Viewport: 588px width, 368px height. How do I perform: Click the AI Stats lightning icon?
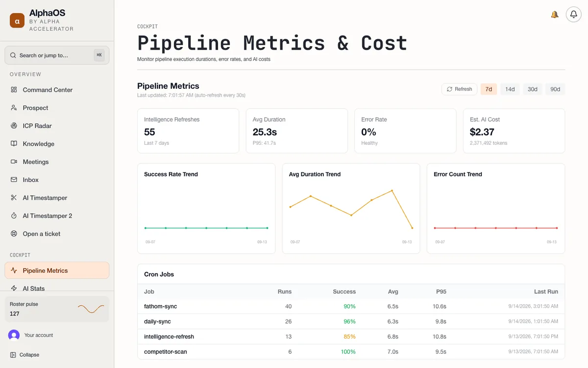(x=14, y=289)
